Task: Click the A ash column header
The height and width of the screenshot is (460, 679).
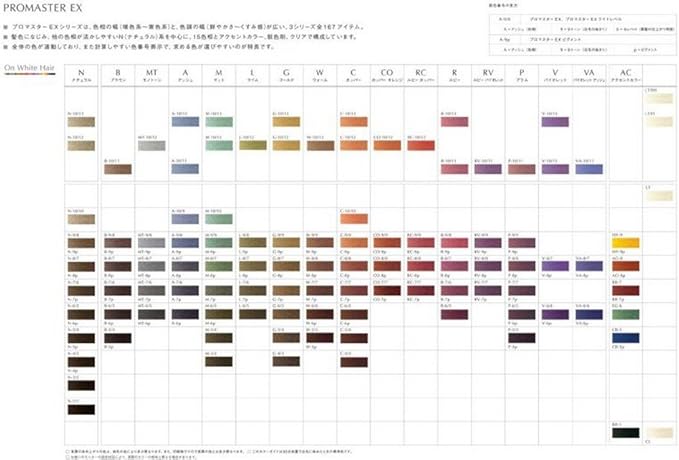Action: [x=185, y=75]
